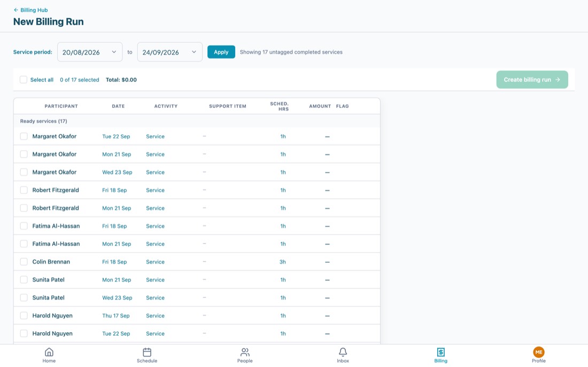Viewport: 588px width, 367px height.
Task: Open the Home icon in bottom navigation
Action: [x=49, y=352]
